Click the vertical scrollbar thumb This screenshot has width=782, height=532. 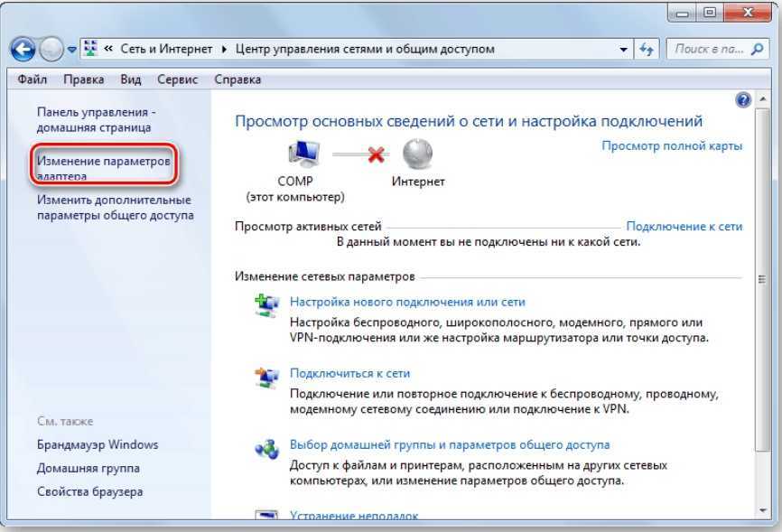click(x=762, y=279)
